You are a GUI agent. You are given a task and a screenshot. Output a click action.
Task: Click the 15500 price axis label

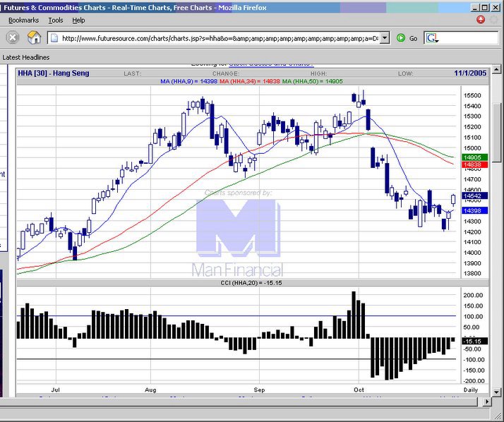(472, 95)
